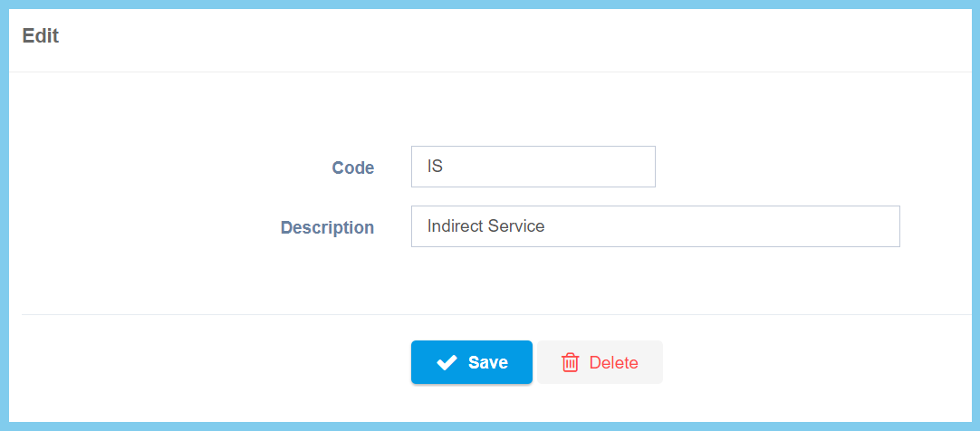
Task: Click the Code field label
Action: (x=353, y=168)
